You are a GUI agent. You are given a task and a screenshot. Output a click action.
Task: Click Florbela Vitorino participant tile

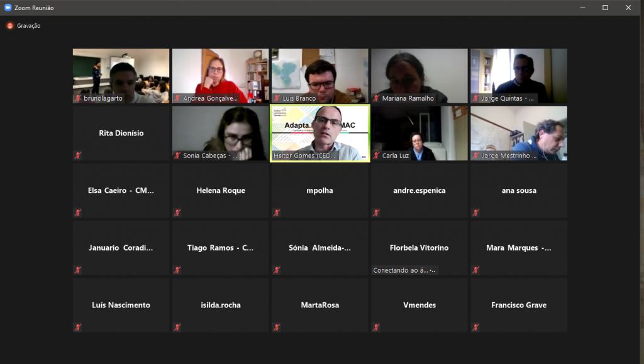click(x=419, y=247)
